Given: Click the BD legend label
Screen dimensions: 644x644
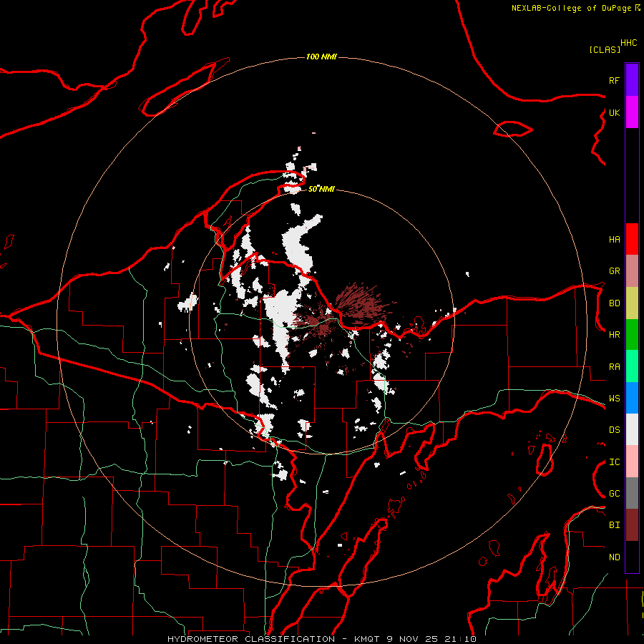Looking at the screenshot, I should coord(614,303).
